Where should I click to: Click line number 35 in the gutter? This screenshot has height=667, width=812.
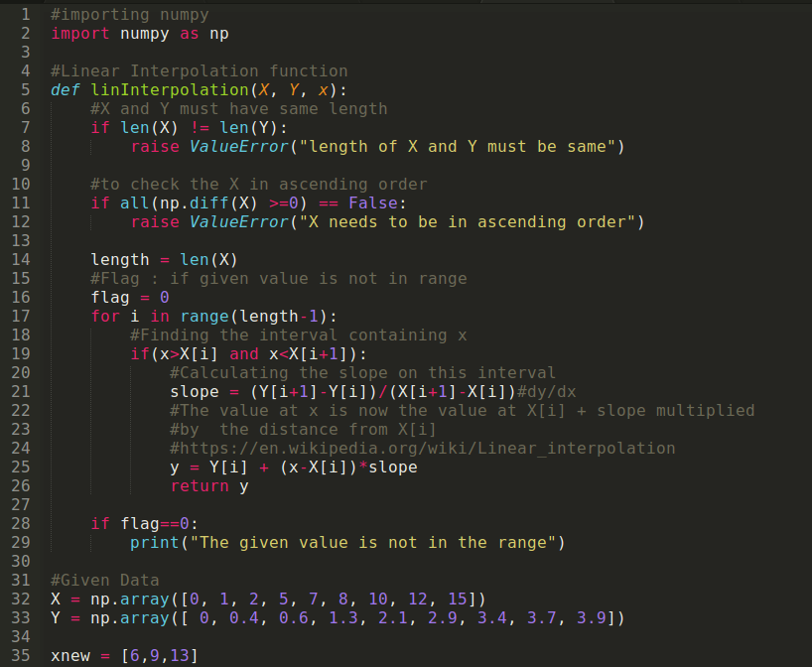[x=22, y=655]
